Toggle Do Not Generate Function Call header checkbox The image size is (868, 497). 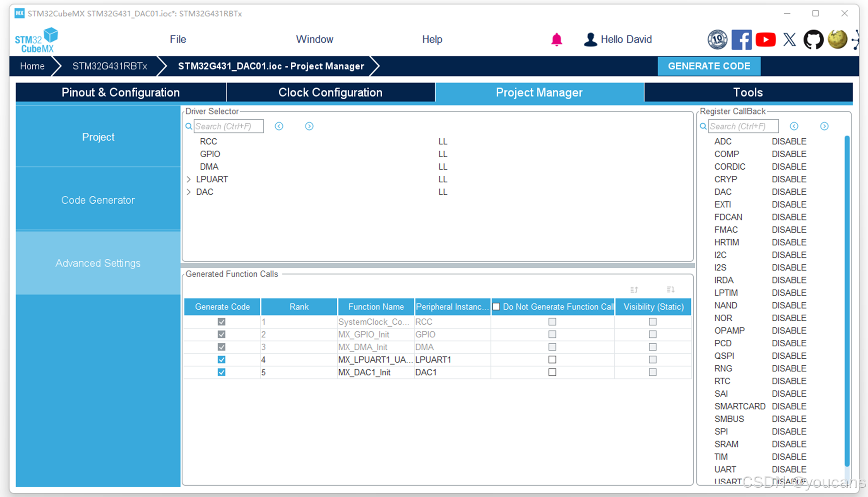(x=496, y=307)
